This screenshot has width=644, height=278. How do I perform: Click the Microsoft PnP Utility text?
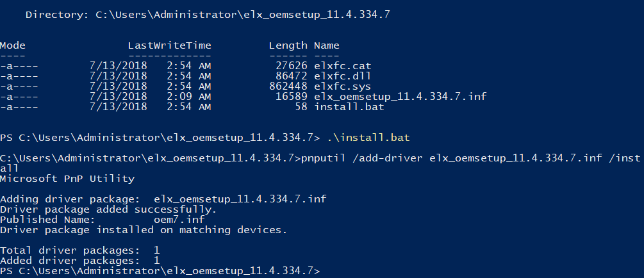click(67, 179)
